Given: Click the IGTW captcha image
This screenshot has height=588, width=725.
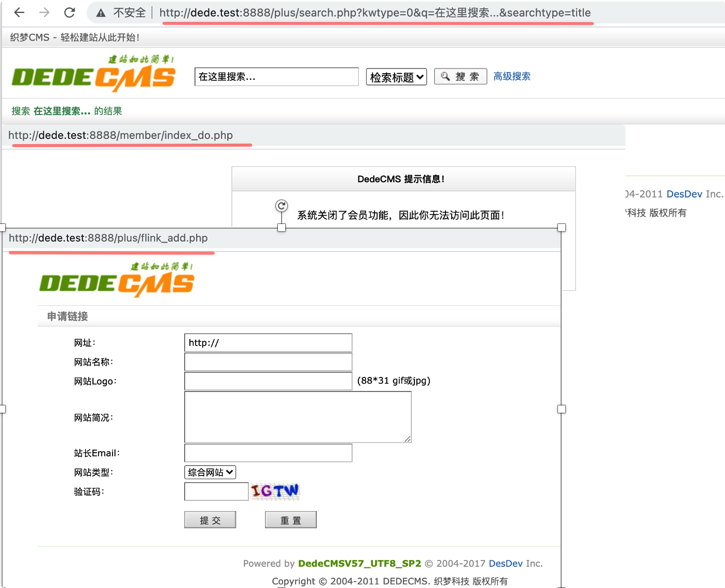Looking at the screenshot, I should [275, 491].
